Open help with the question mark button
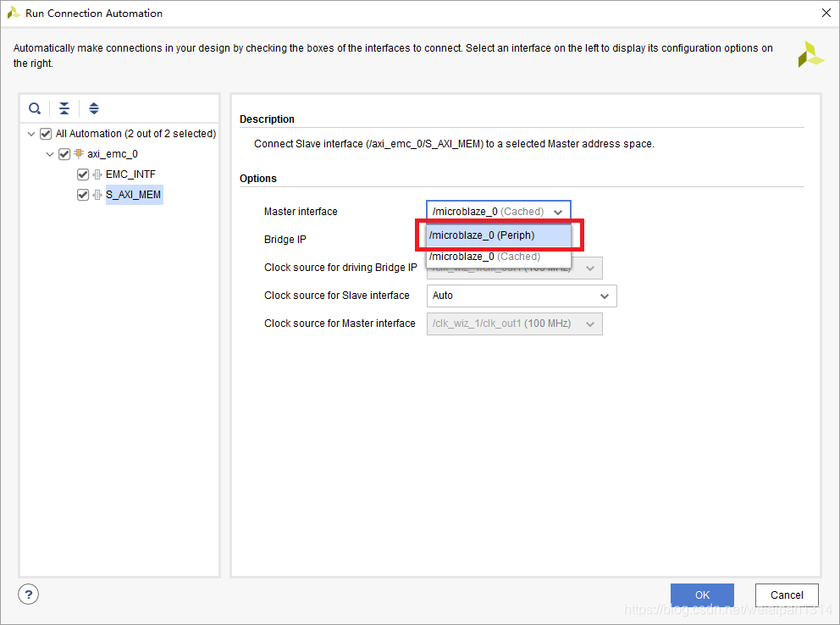Screen dimensions: 840x625 pos(29,594)
